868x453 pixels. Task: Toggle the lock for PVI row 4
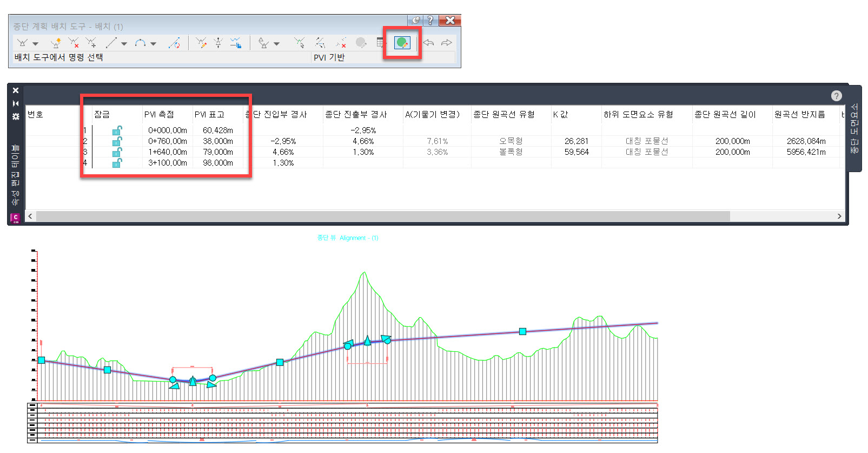[x=117, y=163]
